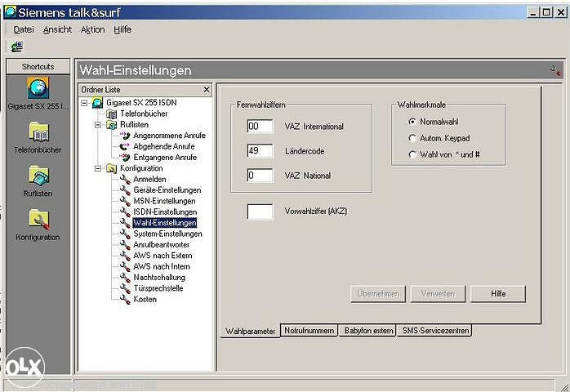Click the wrench icon beside Anmelden
The height and width of the screenshot is (392, 570).
[x=125, y=180]
